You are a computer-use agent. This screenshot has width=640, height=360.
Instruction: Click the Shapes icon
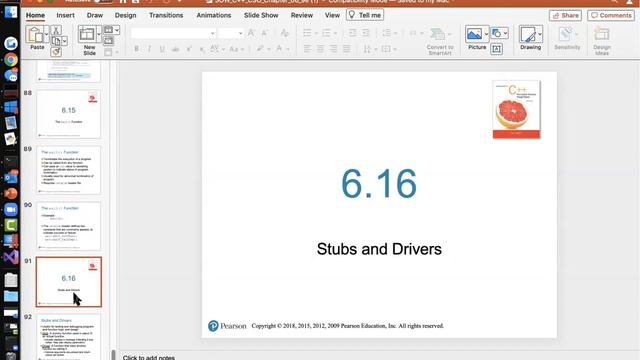click(x=497, y=33)
